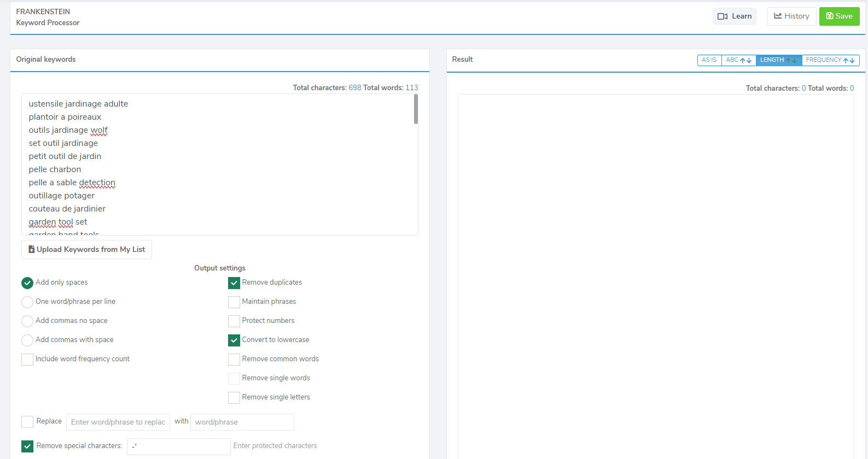The height and width of the screenshot is (459, 868).
Task: Tick Remove common words checkbox
Action: 234,360
